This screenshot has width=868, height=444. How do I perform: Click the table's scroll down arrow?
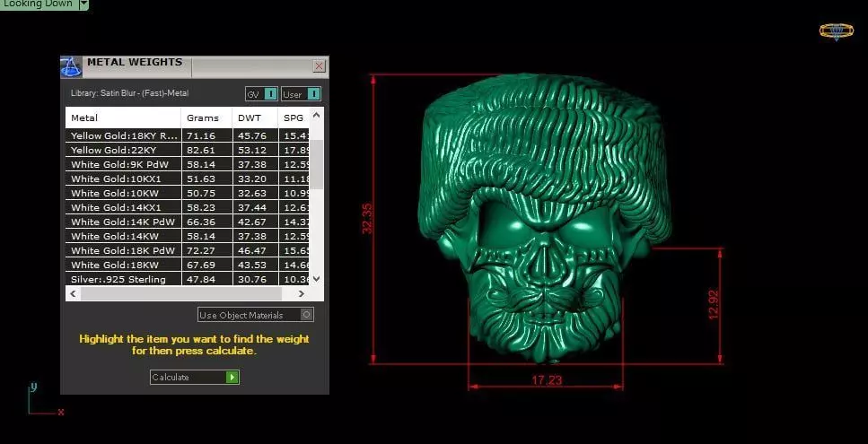pyautogui.click(x=316, y=279)
